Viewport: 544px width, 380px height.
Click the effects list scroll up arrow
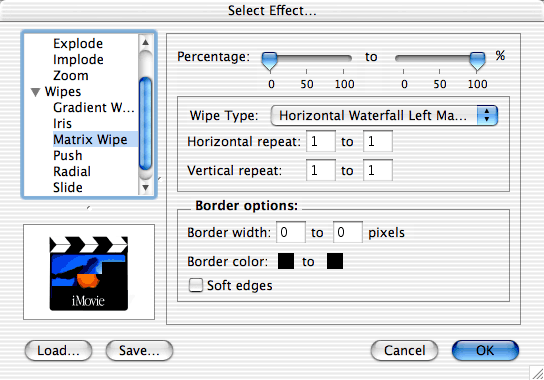(145, 42)
